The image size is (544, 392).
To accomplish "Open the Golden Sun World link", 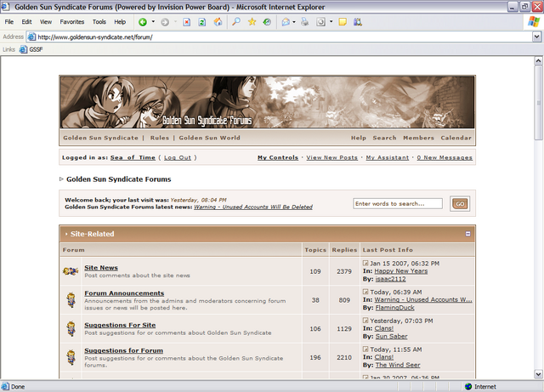I will click(210, 138).
